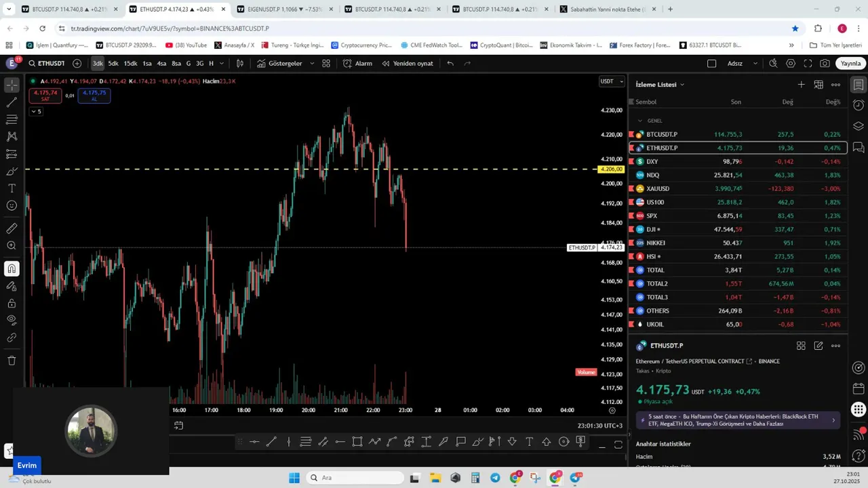Switch to 4sa timeframe
868x488 pixels.
click(x=161, y=63)
